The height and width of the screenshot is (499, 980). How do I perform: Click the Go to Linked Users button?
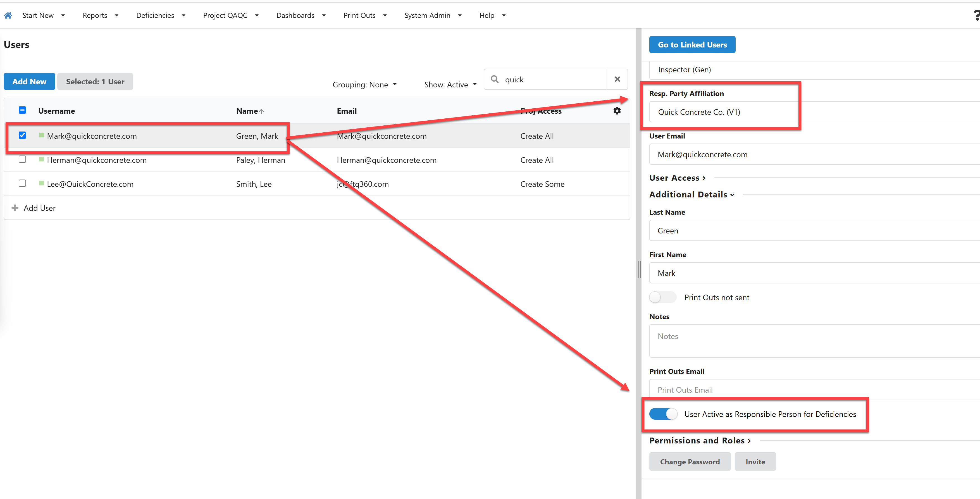pos(692,44)
